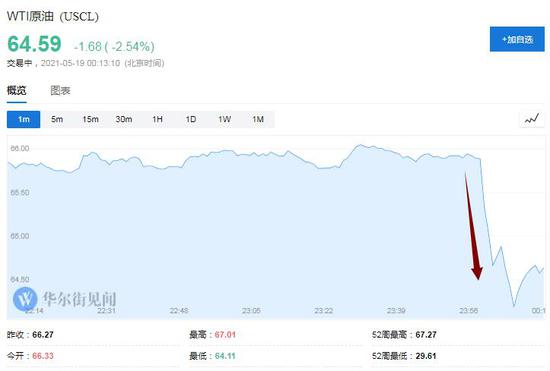Image resolution: width=550 pixels, height=371 pixels.
Task: Click the 22:31 time axis label
Action: 107,311
